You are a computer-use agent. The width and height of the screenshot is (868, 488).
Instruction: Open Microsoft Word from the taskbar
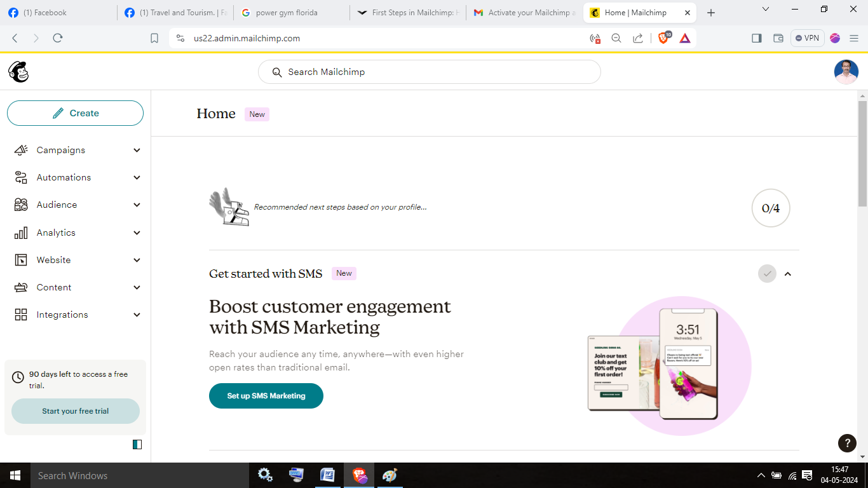[x=327, y=475]
